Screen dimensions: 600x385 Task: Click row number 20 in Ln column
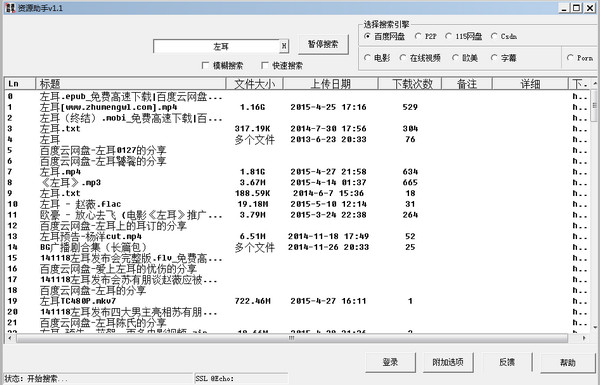13,312
